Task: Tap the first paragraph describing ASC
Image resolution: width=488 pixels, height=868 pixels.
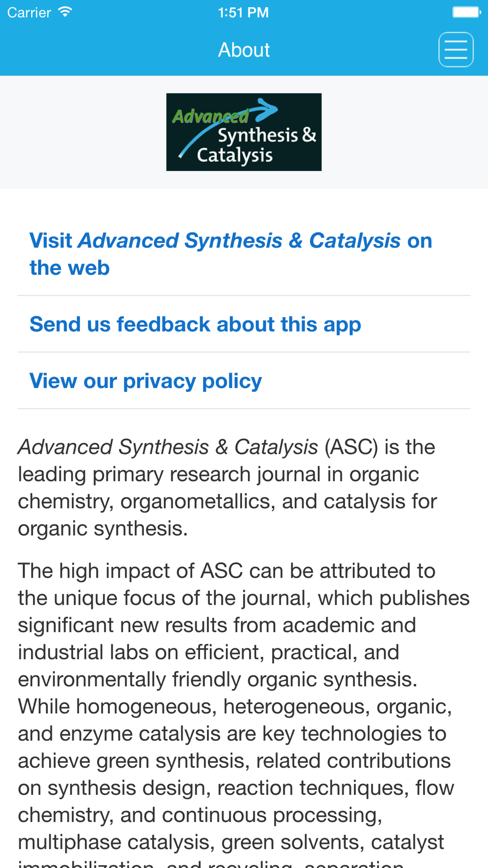Action: coord(227,487)
